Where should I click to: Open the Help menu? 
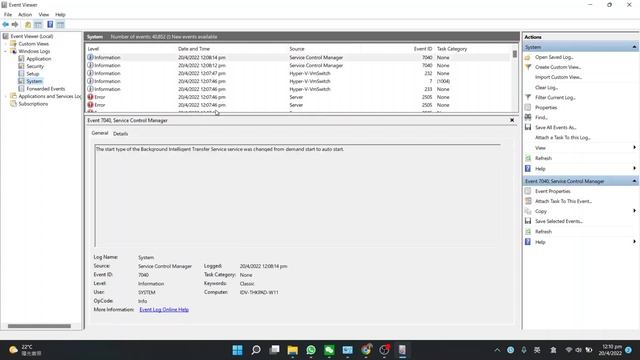tap(60, 14)
